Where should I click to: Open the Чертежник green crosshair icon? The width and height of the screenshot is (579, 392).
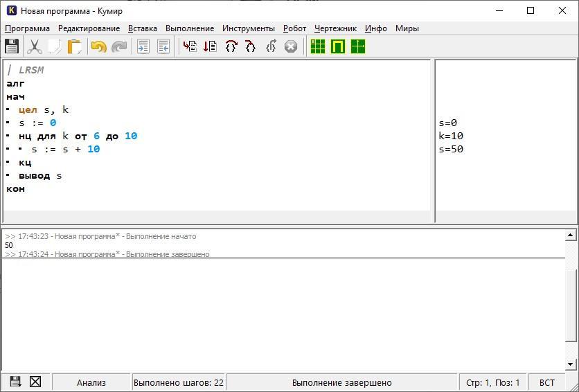click(x=358, y=46)
